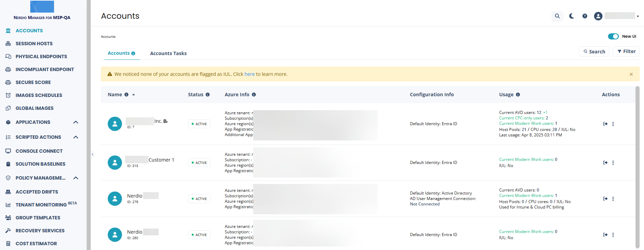The height and width of the screenshot is (250, 644).
Task: Click the magnifier search icon in header
Action: point(557,16)
